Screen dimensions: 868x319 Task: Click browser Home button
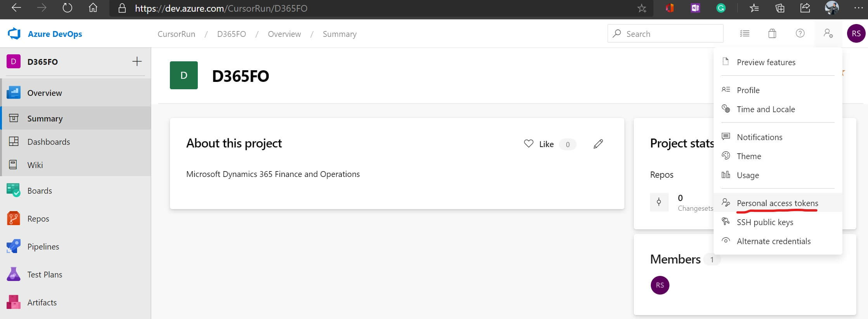coord(93,8)
